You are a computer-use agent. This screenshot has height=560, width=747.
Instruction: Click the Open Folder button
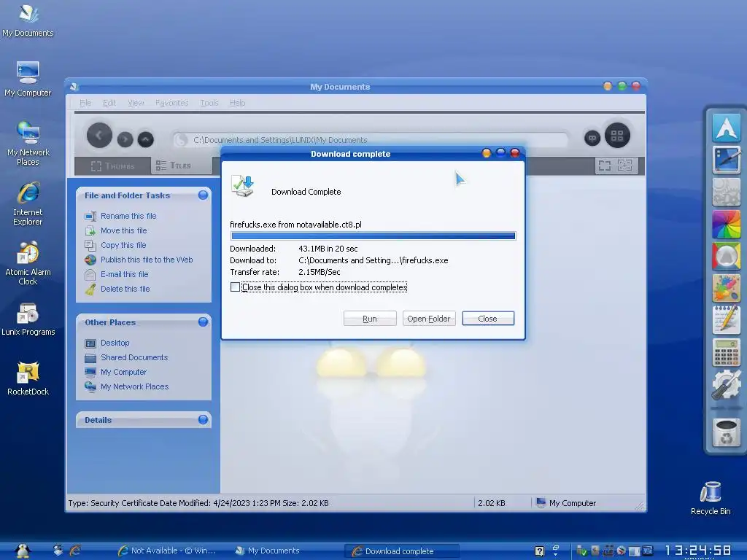[x=429, y=319]
